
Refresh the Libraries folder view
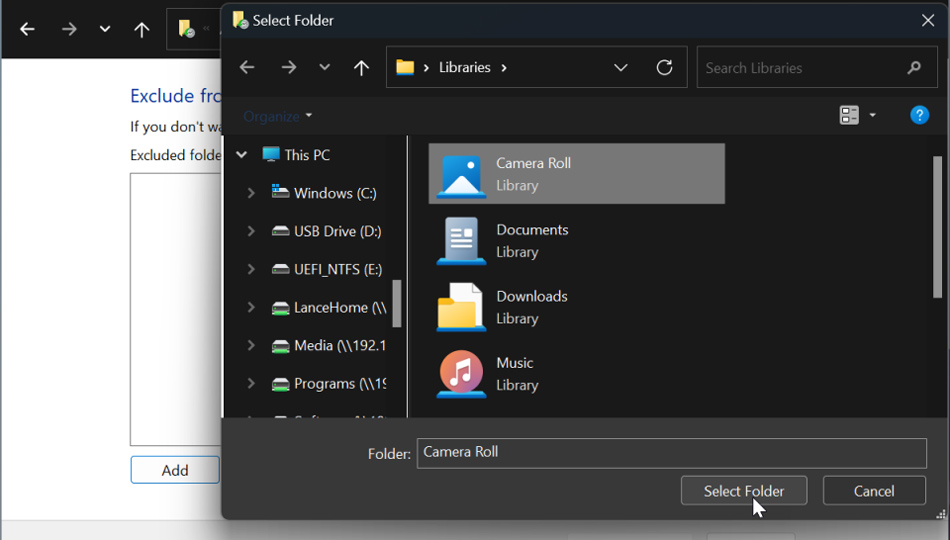point(664,68)
